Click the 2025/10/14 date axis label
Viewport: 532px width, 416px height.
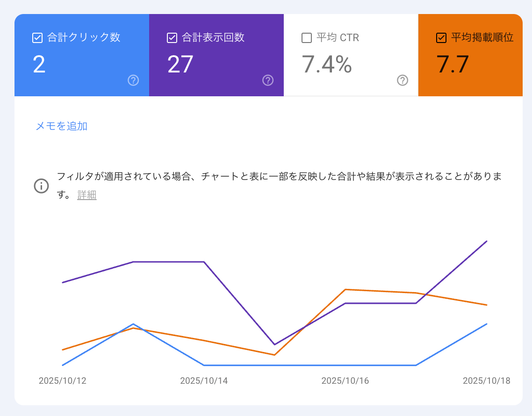click(204, 381)
